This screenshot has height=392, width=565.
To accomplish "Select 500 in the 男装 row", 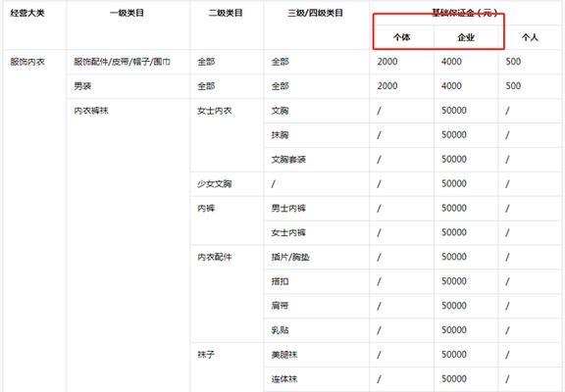I will tap(513, 86).
